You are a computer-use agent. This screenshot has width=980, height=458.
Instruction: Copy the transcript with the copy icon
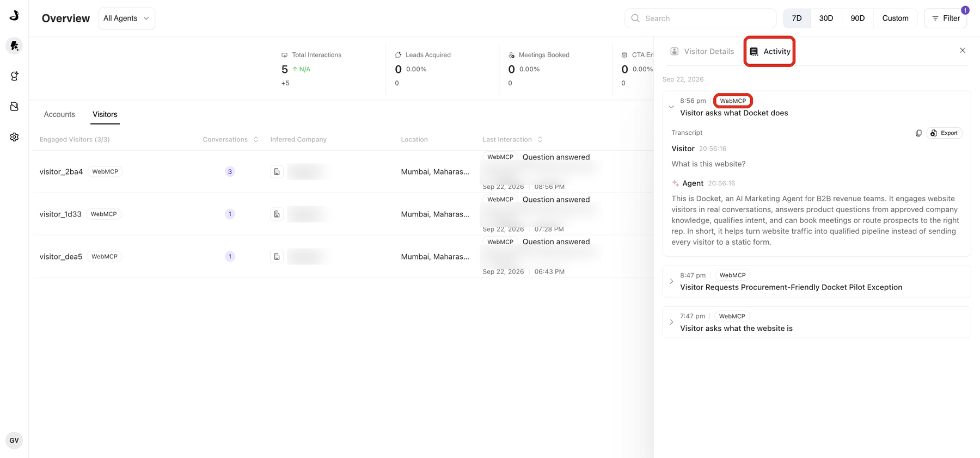[x=918, y=133]
